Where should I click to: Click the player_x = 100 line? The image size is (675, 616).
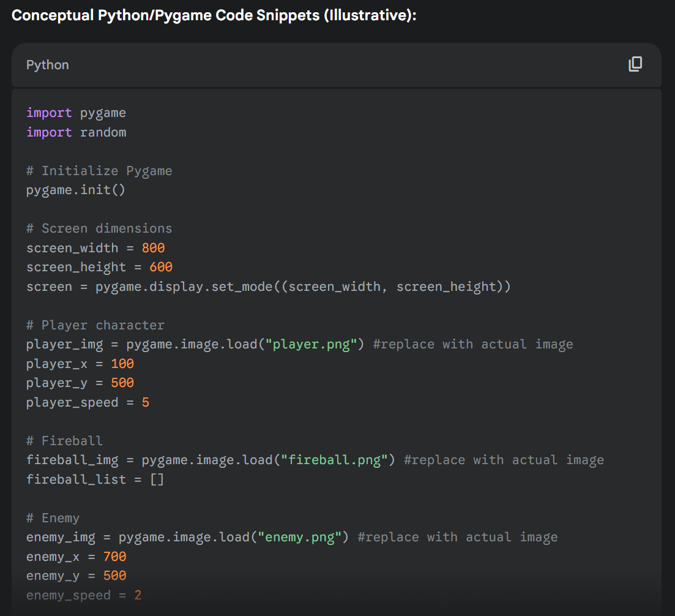80,364
